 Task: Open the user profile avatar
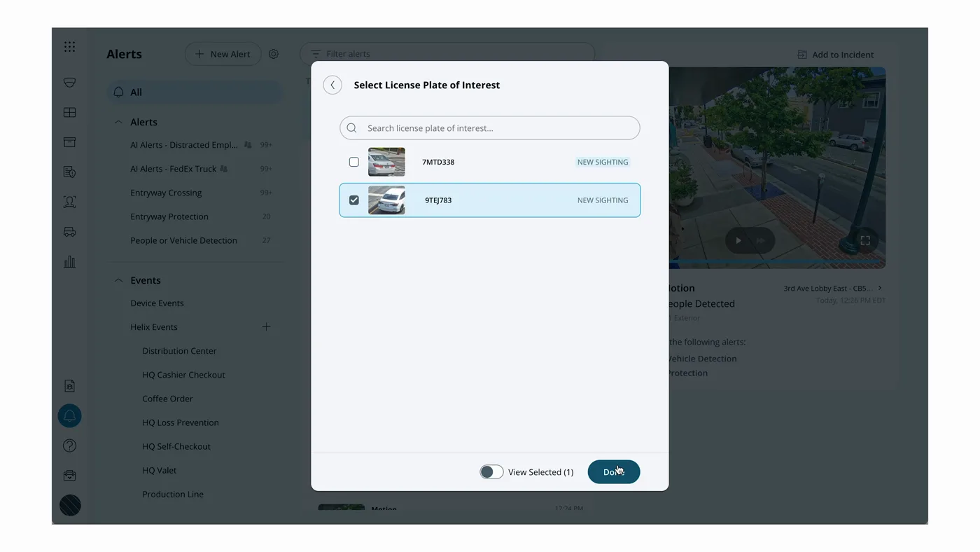[x=70, y=506]
